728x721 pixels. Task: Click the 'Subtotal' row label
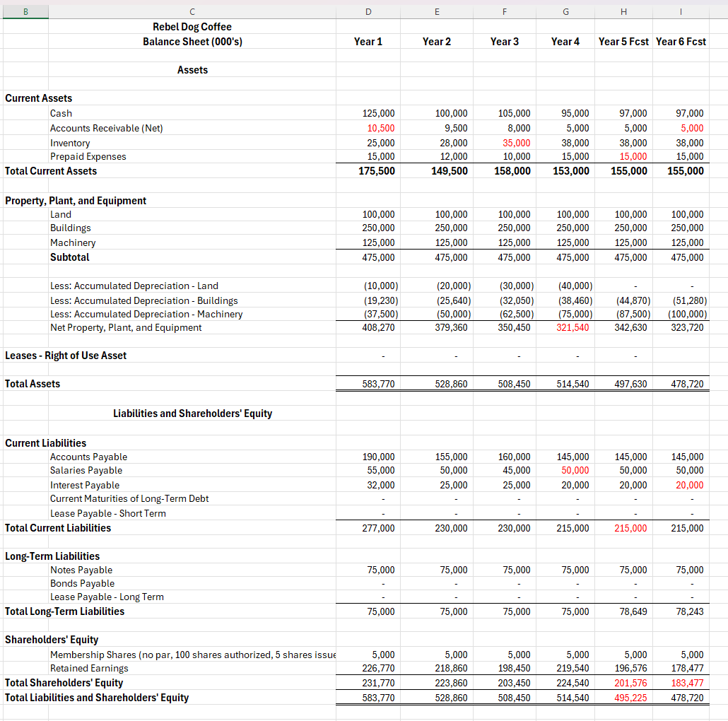[70, 257]
